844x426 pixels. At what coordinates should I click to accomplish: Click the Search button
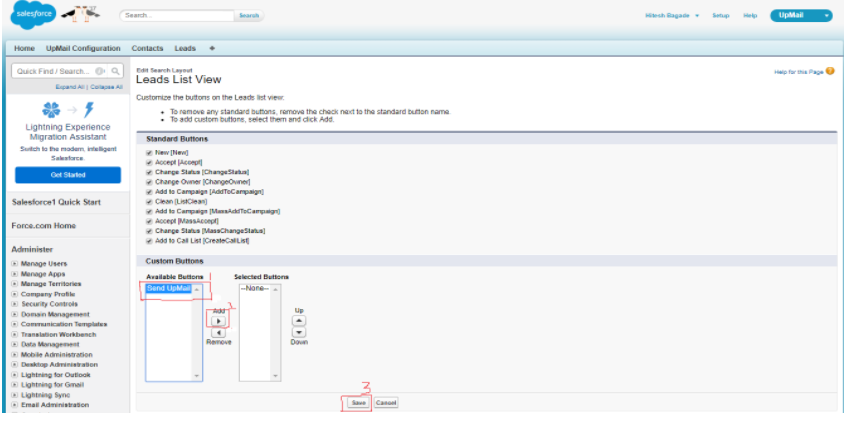tap(249, 16)
